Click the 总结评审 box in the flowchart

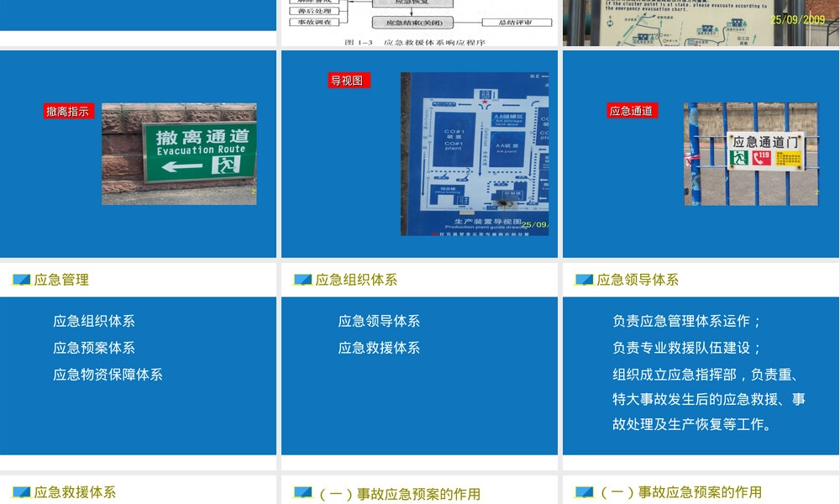(517, 23)
